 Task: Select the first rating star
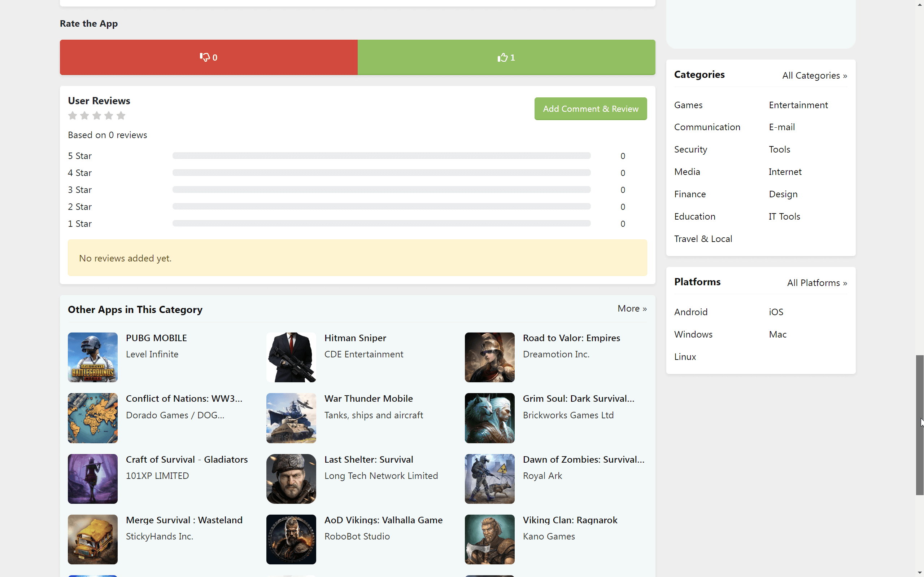73,115
